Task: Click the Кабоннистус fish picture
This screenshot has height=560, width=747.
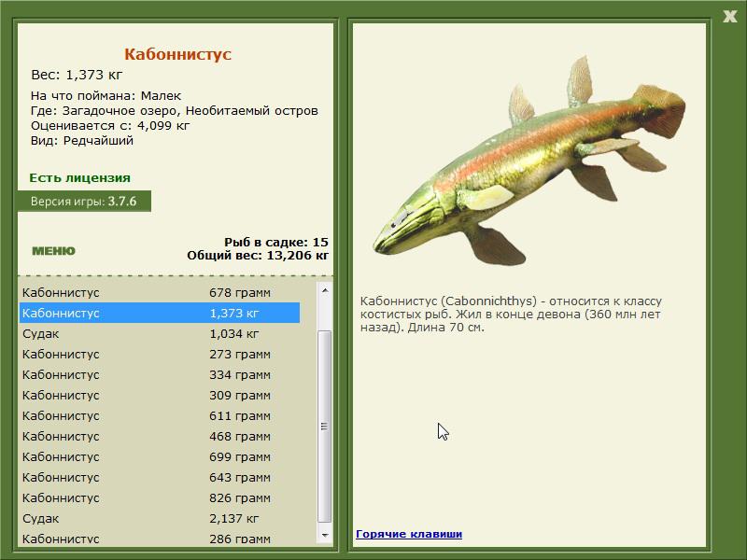Action: click(x=529, y=161)
